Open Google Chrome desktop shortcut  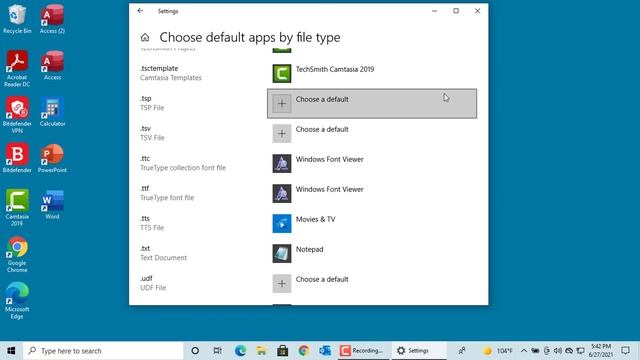17,254
